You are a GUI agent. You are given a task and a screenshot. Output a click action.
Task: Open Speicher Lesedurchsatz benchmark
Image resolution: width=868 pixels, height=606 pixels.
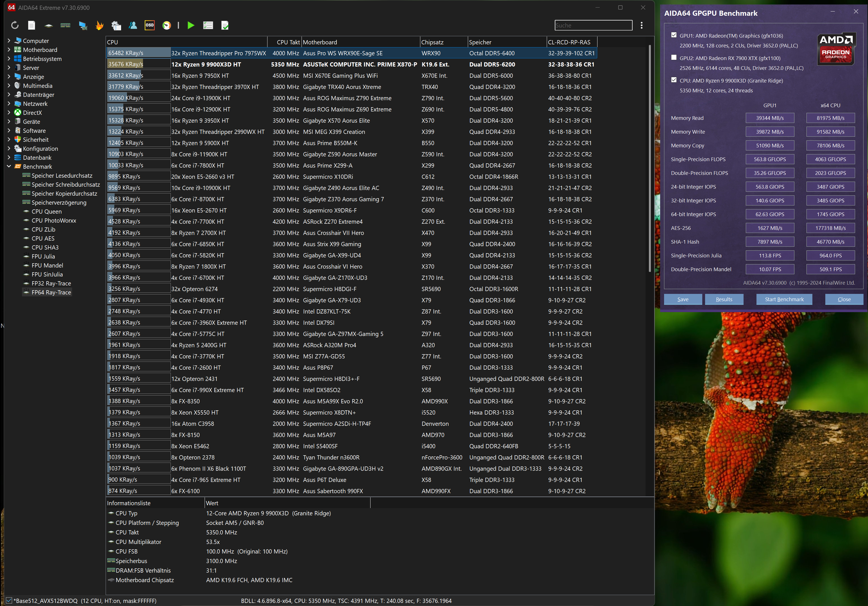62,176
